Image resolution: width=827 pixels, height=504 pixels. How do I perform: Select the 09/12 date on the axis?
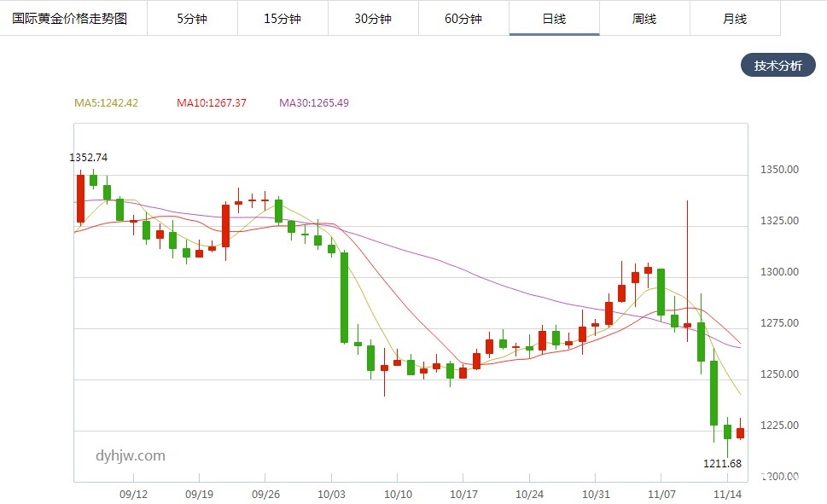(x=134, y=494)
